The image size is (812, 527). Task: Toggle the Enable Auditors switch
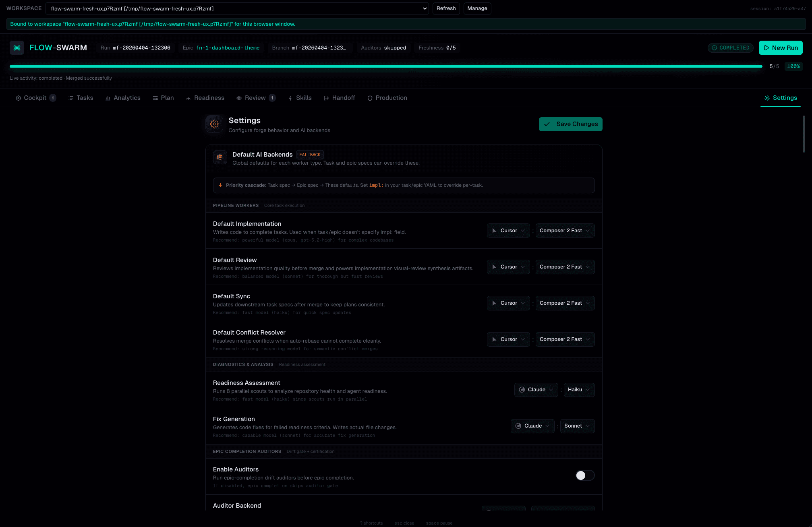[x=585, y=475]
